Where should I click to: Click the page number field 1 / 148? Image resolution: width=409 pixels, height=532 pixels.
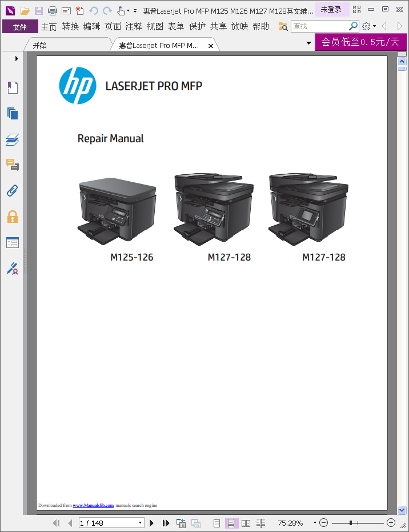coord(108,523)
